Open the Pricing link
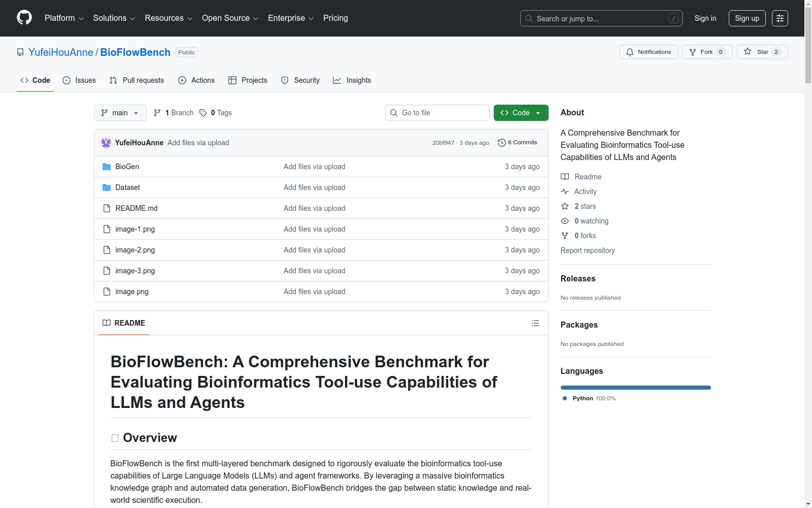812x508 pixels. (x=335, y=18)
